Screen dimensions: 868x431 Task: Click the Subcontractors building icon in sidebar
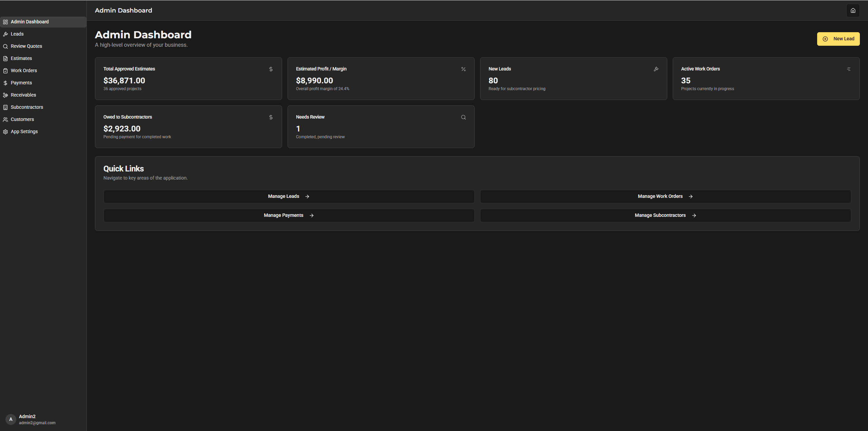[5, 107]
